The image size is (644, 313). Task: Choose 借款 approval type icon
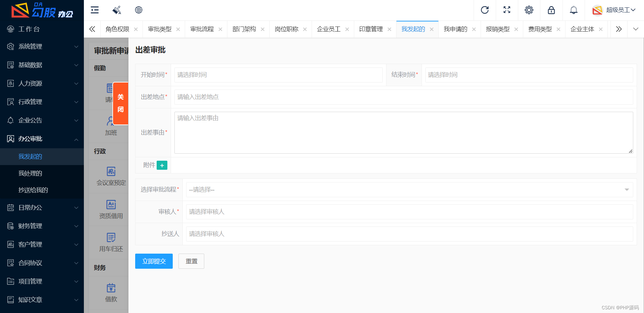[x=111, y=292]
